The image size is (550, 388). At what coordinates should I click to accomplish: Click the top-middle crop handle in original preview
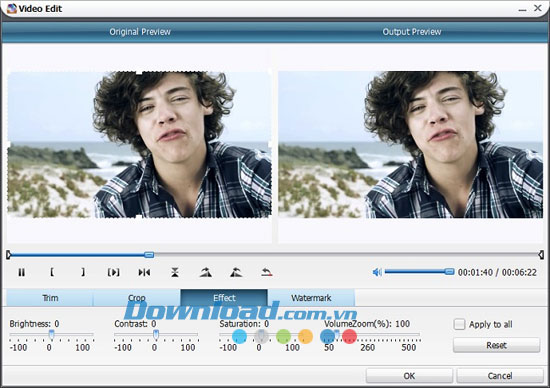[139, 72]
